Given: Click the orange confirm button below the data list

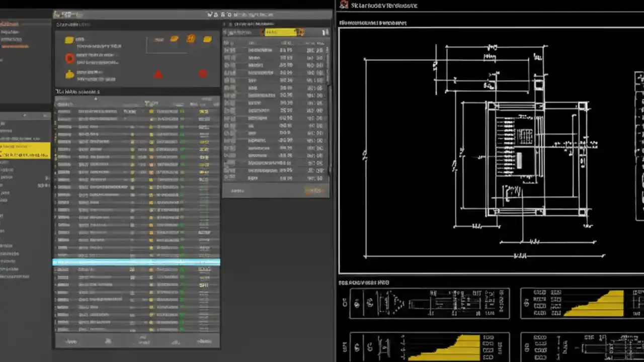Looking at the screenshot, I should tap(314, 191).
